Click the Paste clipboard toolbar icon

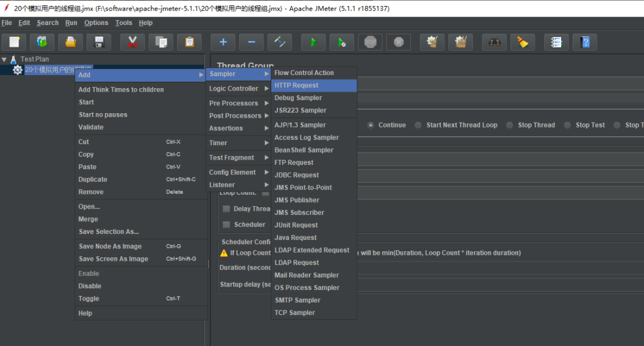[x=190, y=42]
